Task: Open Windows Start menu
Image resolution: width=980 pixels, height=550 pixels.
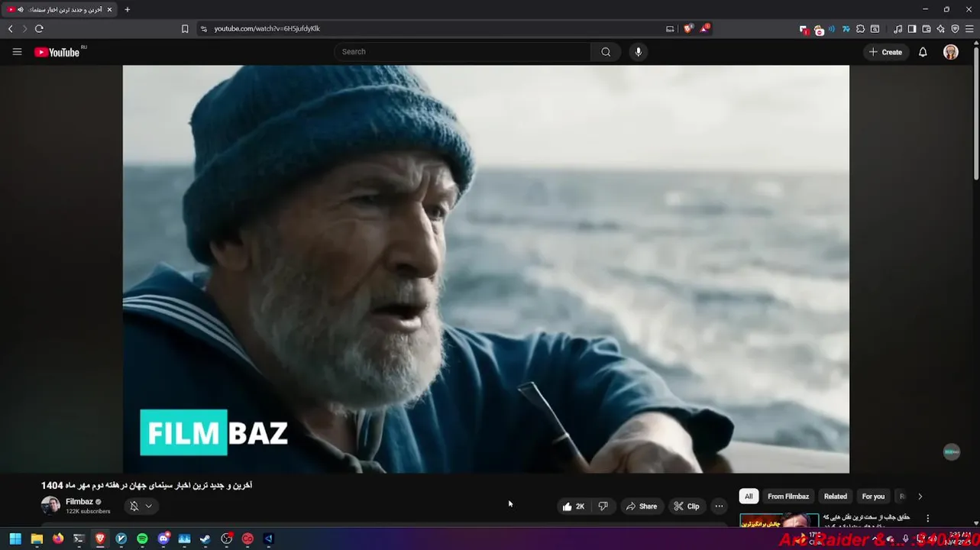Action: (15, 539)
